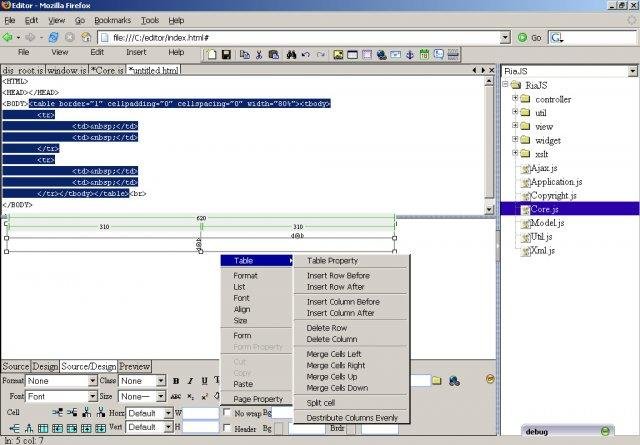This screenshot has width=640, height=445.
Task: Open the RiaJS project dropdown
Action: 632,72
